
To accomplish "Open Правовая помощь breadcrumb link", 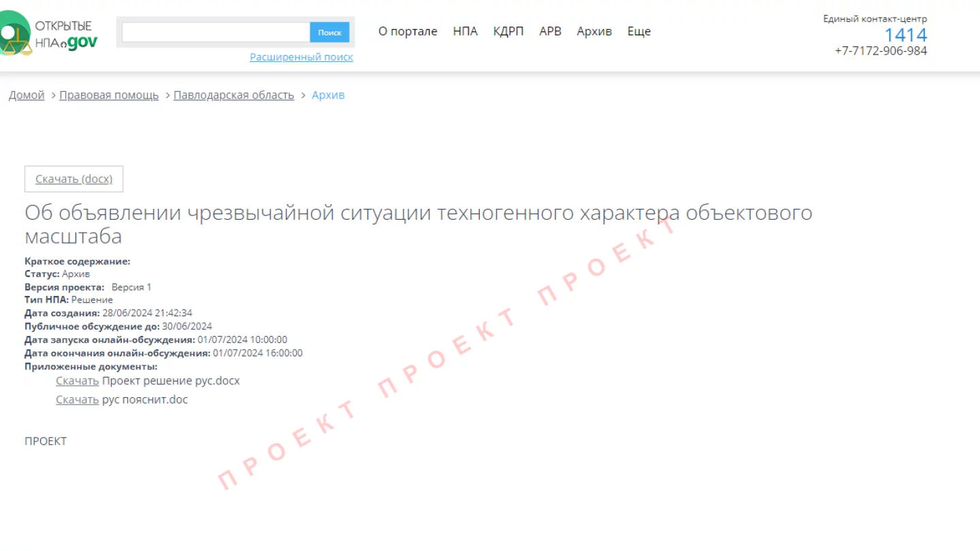I will pos(109,95).
